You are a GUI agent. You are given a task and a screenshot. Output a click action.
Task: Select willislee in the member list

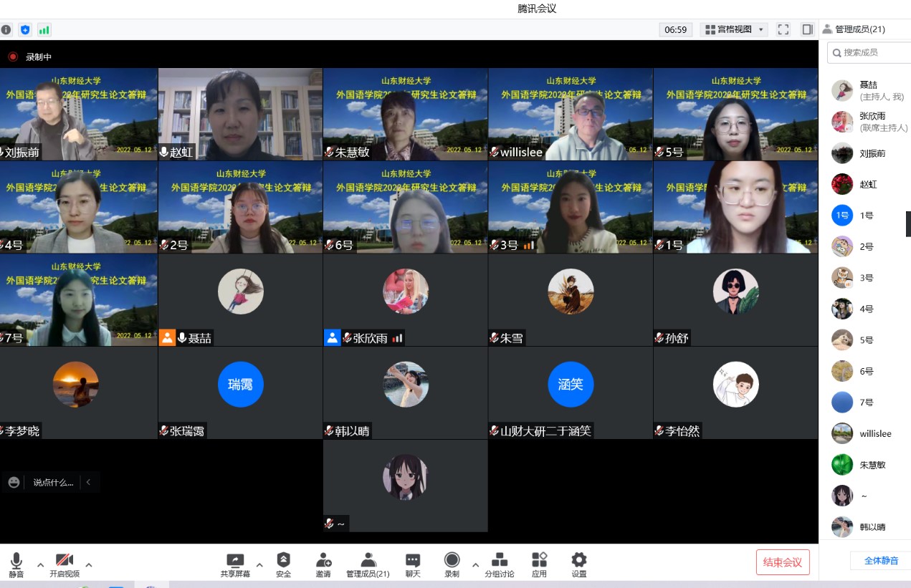coord(875,433)
